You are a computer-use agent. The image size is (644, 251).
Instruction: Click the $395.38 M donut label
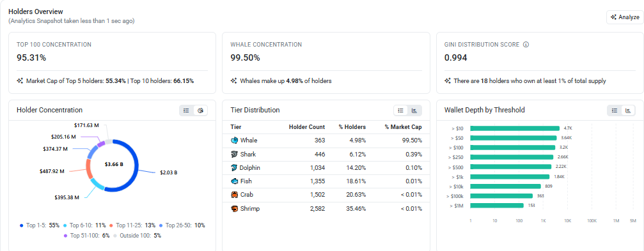click(x=67, y=197)
